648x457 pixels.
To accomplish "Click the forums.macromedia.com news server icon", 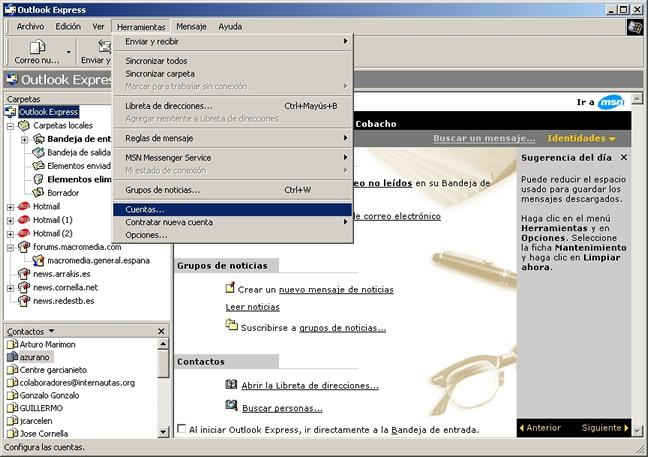I will tap(24, 247).
